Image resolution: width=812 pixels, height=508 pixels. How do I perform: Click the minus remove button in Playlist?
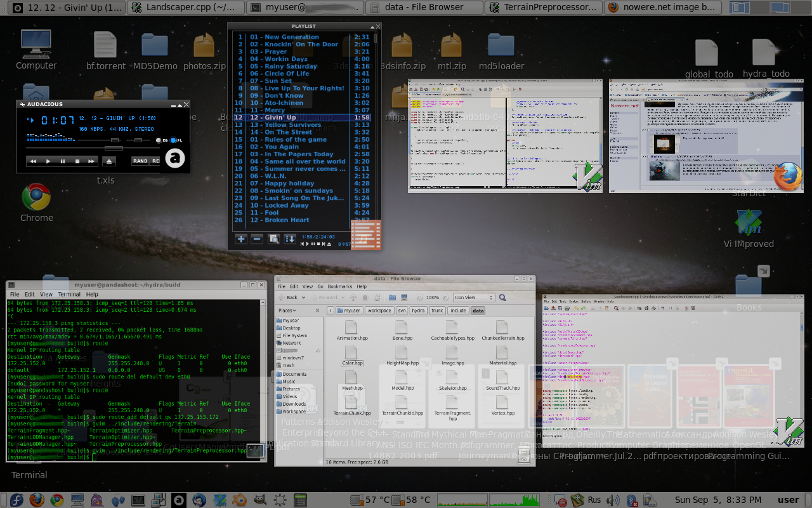coord(257,239)
